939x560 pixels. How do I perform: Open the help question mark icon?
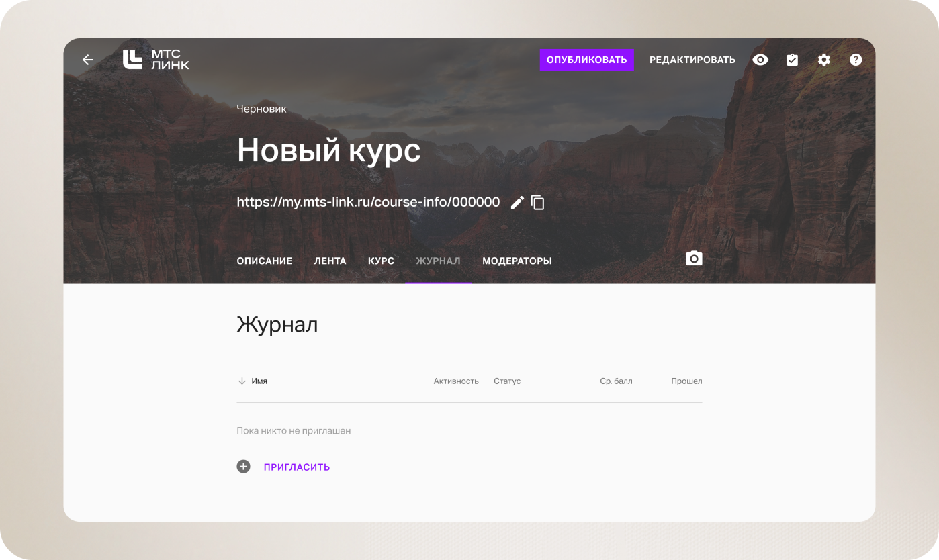coord(855,60)
